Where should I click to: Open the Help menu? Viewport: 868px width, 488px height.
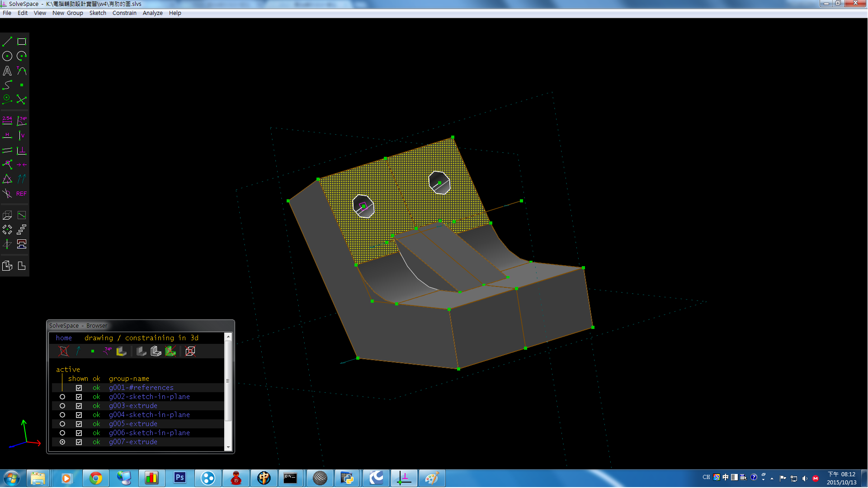pyautogui.click(x=175, y=13)
